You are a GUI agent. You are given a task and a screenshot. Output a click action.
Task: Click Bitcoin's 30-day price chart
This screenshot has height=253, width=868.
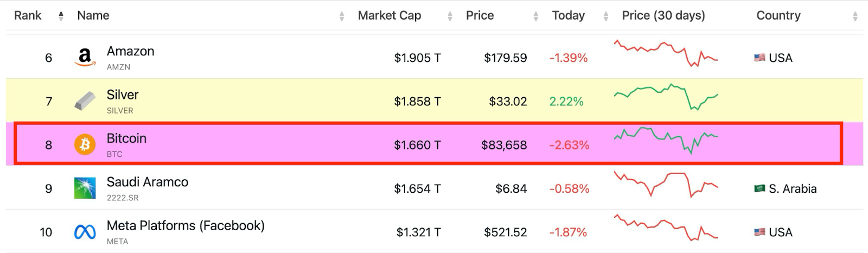click(x=666, y=140)
